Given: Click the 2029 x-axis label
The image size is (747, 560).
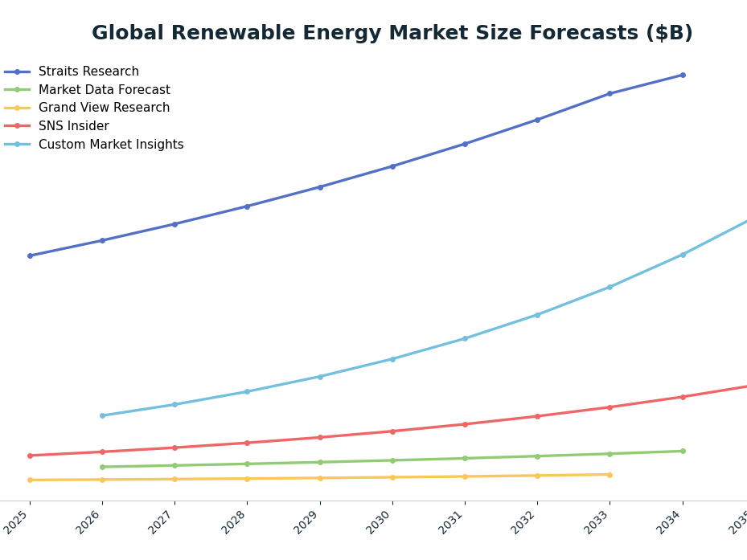Looking at the screenshot, I should [x=305, y=522].
